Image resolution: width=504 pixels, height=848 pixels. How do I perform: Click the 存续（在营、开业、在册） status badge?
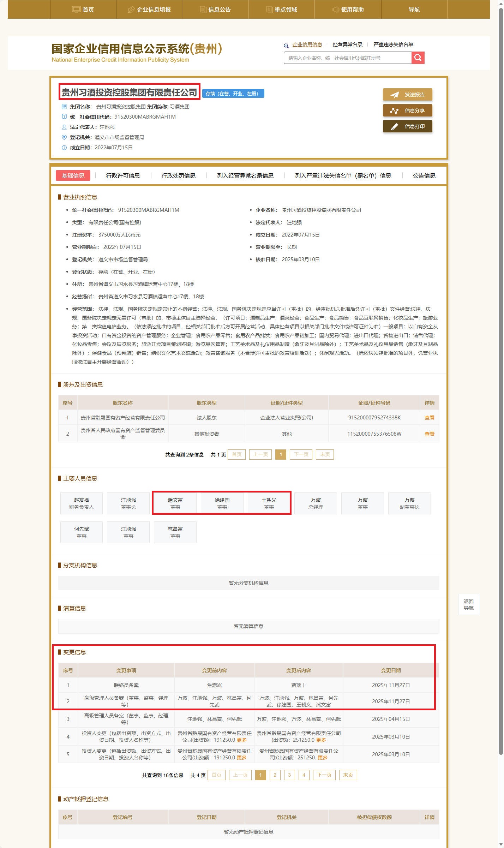pyautogui.click(x=233, y=94)
